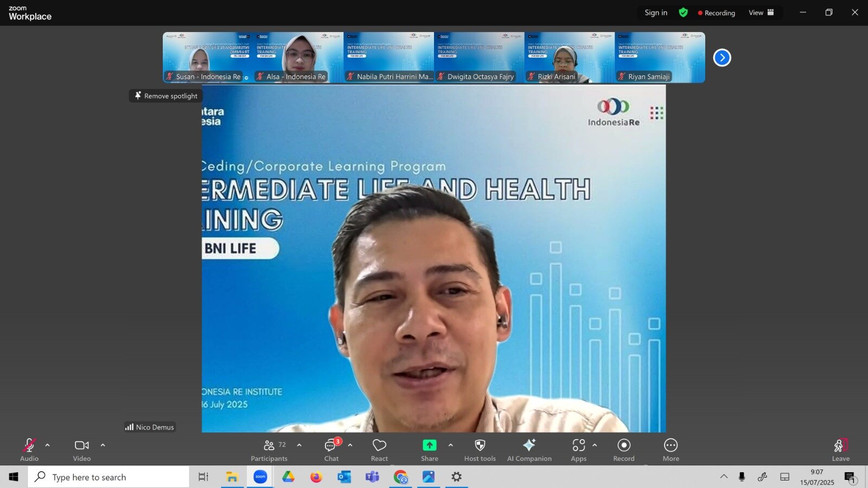Click the Leave meeting button
The image size is (868, 488).
[x=841, y=450]
